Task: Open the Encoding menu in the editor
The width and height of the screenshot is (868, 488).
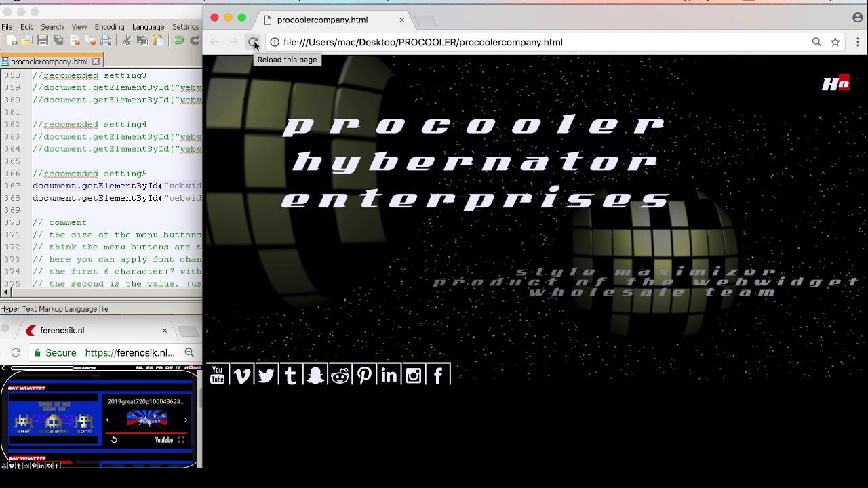Action: click(x=109, y=27)
